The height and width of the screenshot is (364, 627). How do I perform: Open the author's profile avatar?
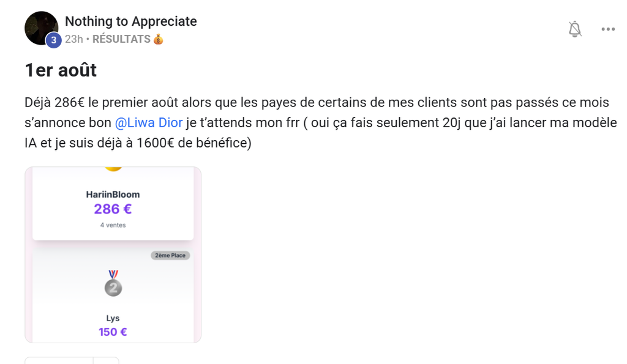41,28
